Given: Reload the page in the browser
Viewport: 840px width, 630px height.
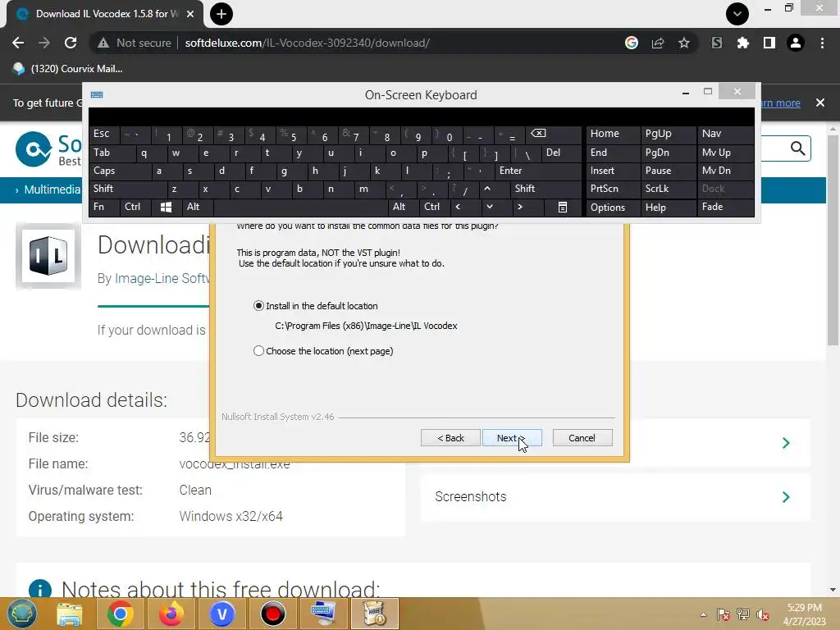Looking at the screenshot, I should [71, 43].
